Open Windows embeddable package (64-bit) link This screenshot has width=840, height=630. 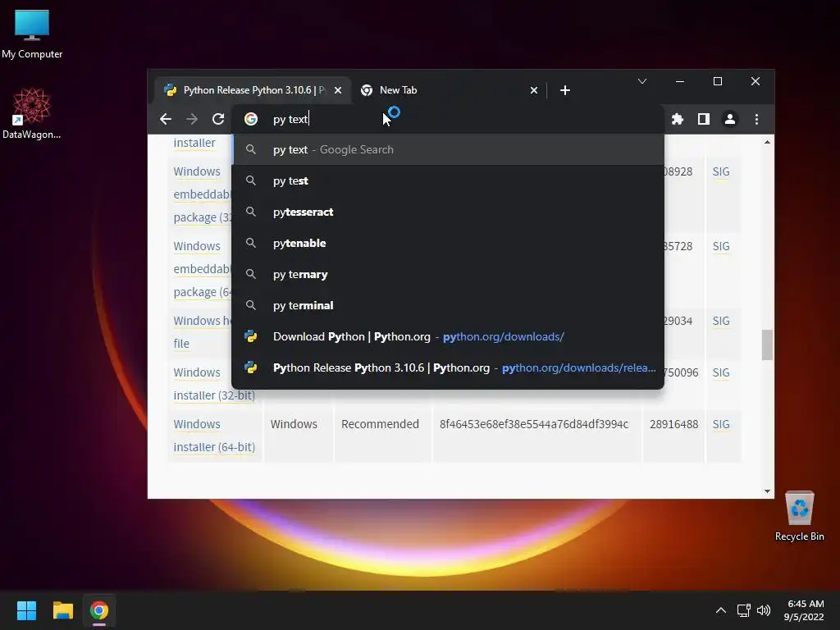(202, 269)
